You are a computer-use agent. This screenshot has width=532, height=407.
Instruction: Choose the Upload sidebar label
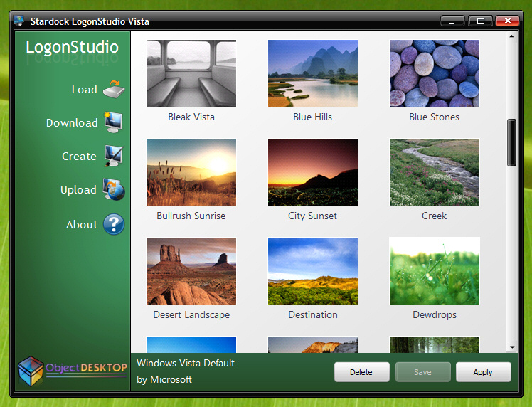coord(78,189)
